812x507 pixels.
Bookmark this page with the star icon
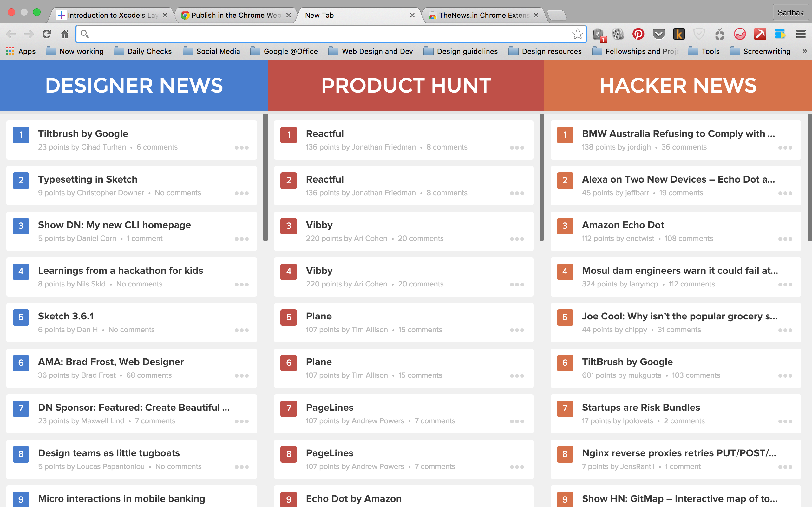click(578, 34)
